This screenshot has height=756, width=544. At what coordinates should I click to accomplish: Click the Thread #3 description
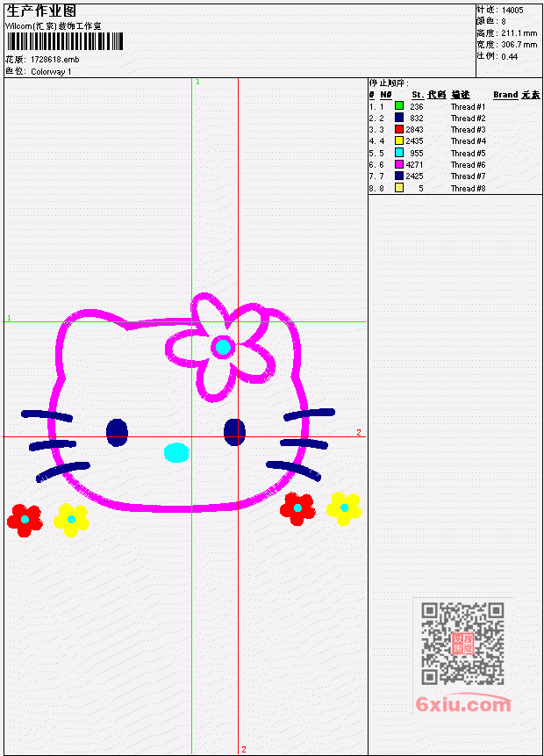click(x=468, y=130)
